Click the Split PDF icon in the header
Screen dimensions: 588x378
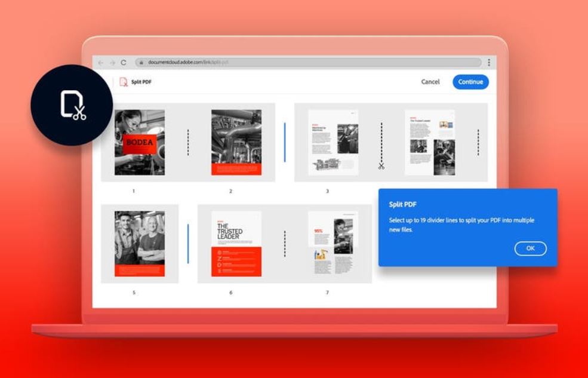click(124, 82)
